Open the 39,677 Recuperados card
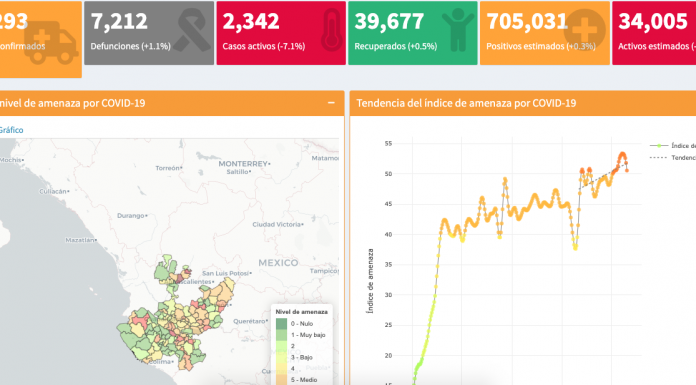The height and width of the screenshot is (385, 696). pyautogui.click(x=413, y=33)
